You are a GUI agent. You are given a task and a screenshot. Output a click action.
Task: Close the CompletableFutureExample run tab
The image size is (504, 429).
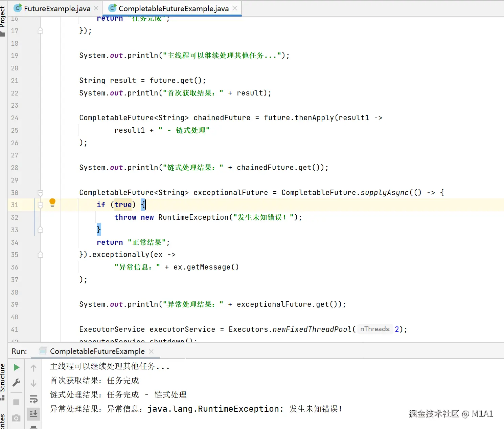(151, 351)
